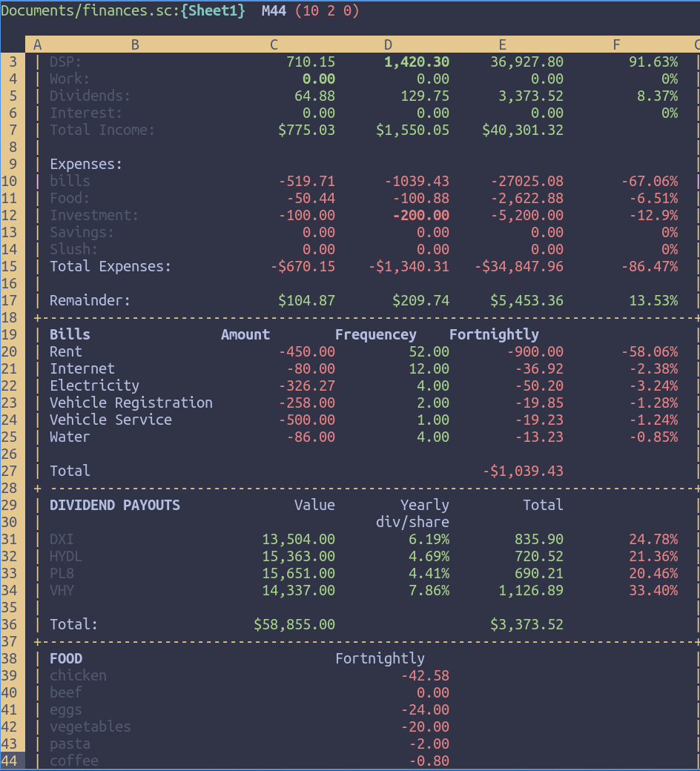Screen dimensions: 700x771
Task: Click the 13.53% cell
Action: [653, 300]
